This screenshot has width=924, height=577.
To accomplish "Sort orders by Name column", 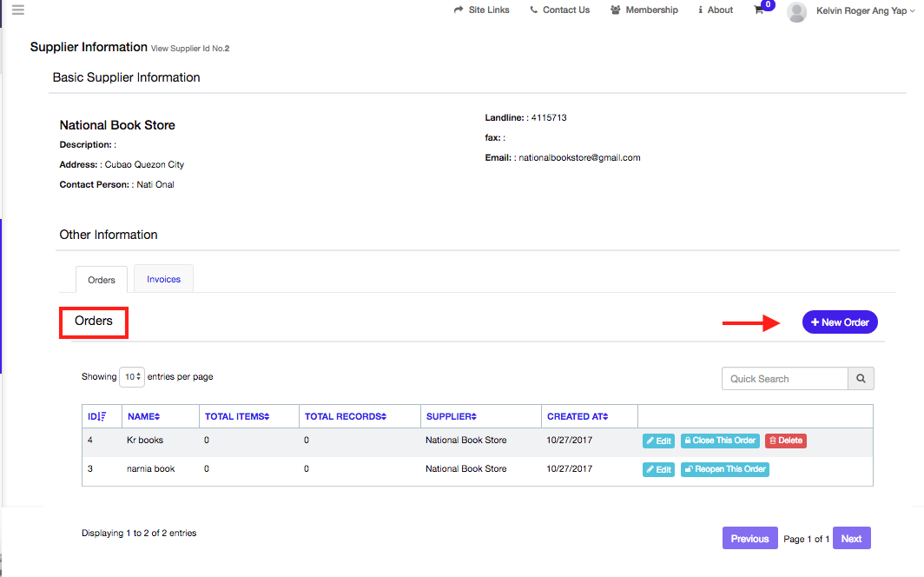I will coord(143,416).
